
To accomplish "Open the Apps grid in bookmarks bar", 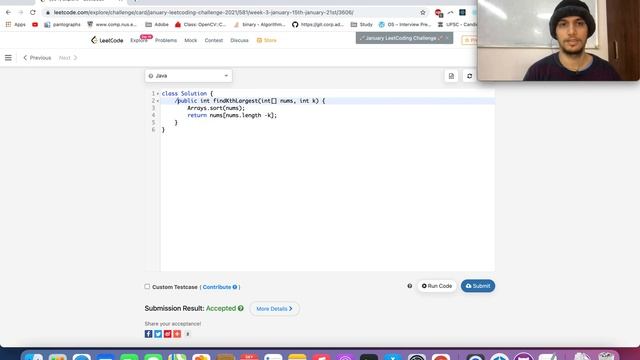I will coord(16,24).
